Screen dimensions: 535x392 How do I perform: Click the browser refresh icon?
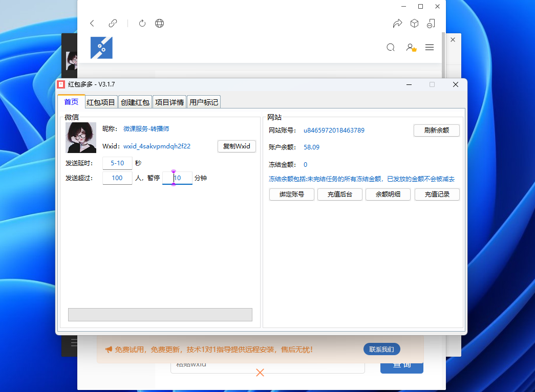click(142, 24)
